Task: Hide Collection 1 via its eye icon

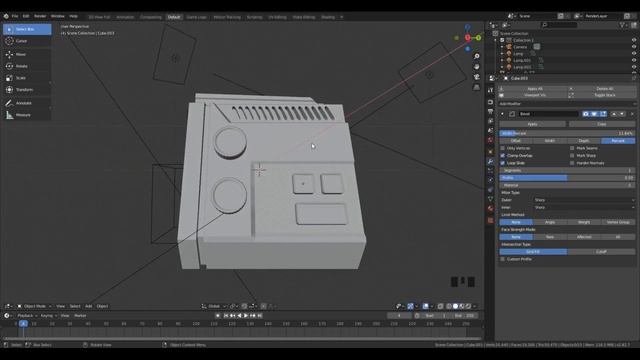Action: [x=634, y=40]
